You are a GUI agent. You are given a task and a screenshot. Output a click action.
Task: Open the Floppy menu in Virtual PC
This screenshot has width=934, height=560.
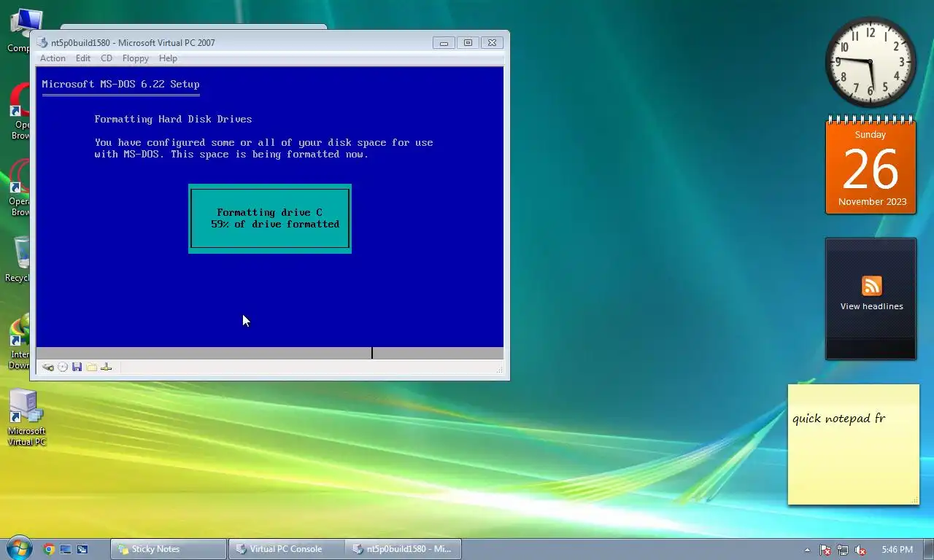(136, 58)
